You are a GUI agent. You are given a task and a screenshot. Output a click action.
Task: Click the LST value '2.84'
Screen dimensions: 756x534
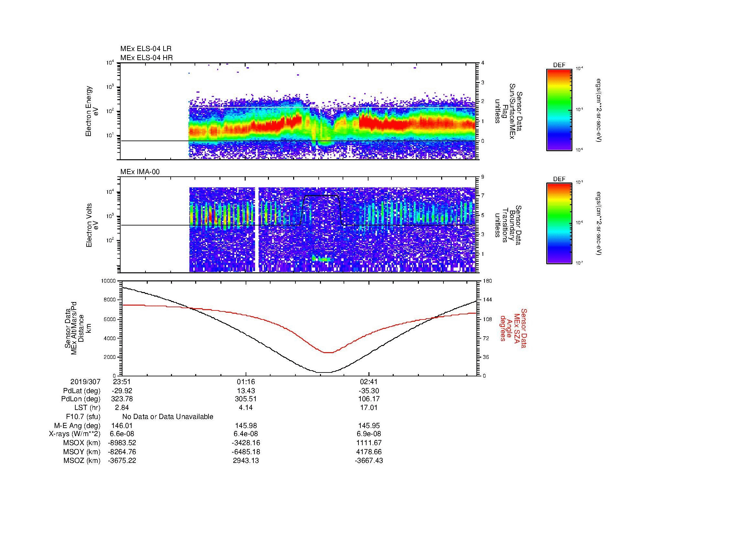click(x=122, y=408)
